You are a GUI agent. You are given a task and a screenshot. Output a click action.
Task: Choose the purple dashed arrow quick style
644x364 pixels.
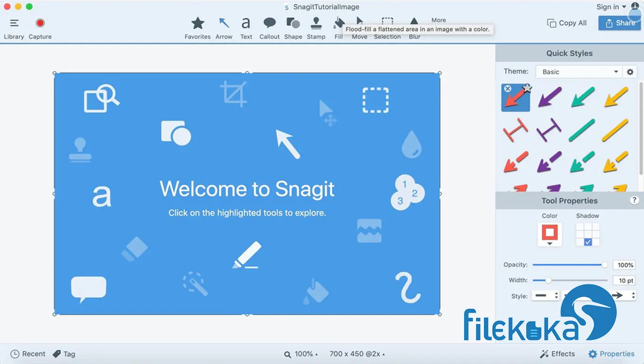(x=549, y=162)
